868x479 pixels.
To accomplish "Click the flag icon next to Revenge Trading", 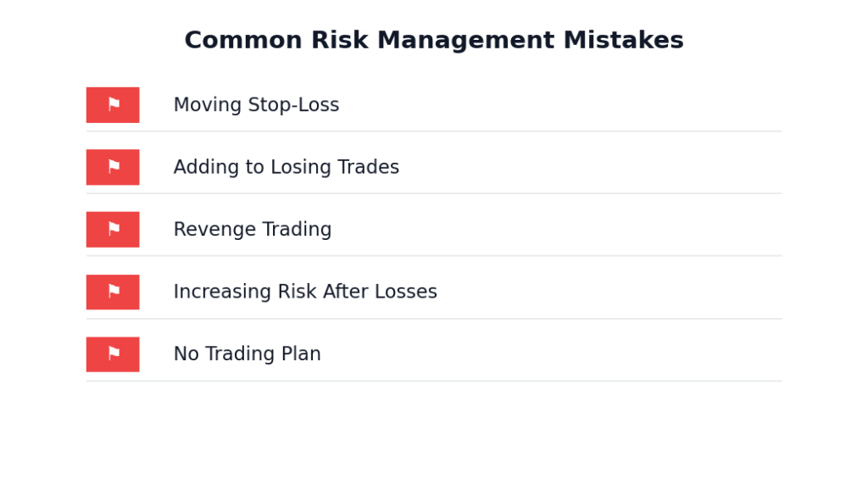I will (113, 230).
